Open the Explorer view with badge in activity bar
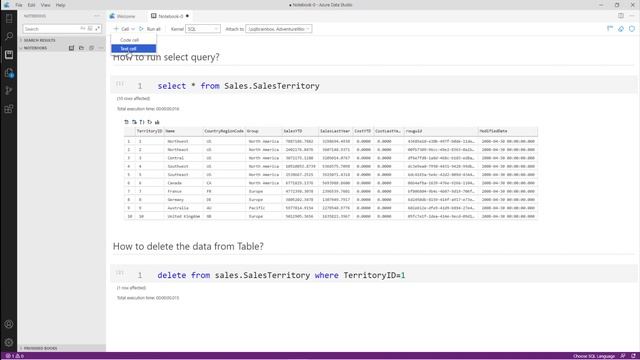Viewport: 640px width, 360px height. 9,73
